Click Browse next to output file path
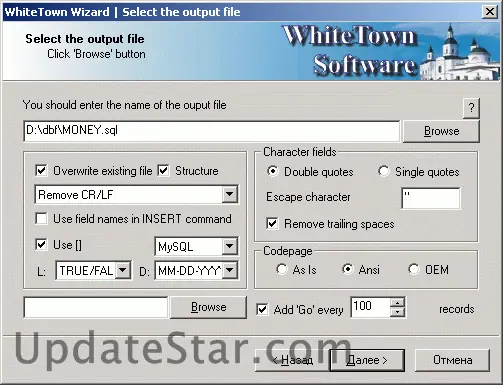This screenshot has width=503, height=385. click(x=441, y=131)
